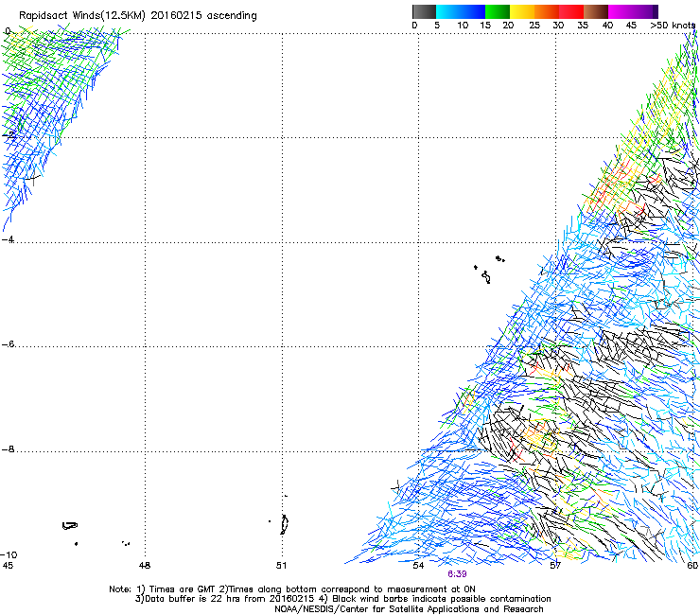The width and height of the screenshot is (700, 615).
Task: Click longitude label 48 on bottom axis
Action: point(145,566)
